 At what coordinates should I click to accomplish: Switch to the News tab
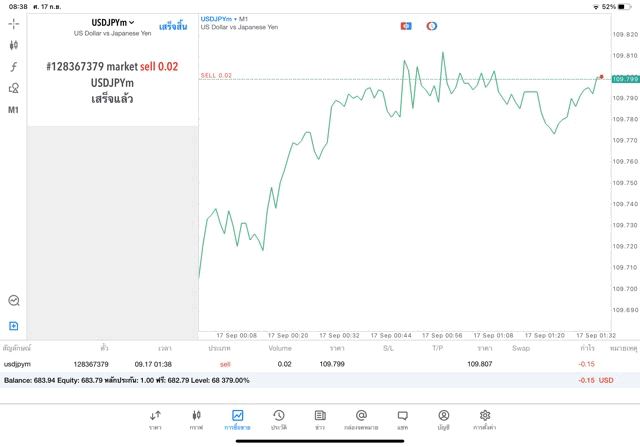(x=319, y=419)
